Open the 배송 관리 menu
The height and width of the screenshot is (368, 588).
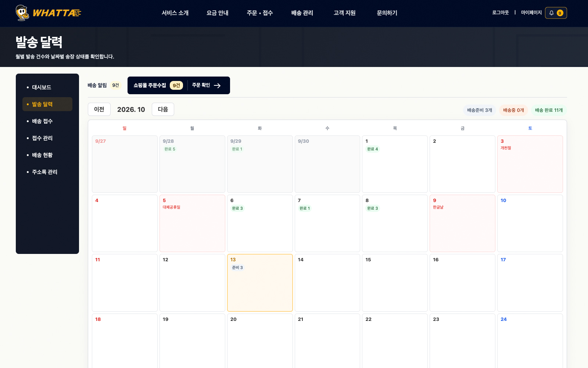(x=302, y=13)
